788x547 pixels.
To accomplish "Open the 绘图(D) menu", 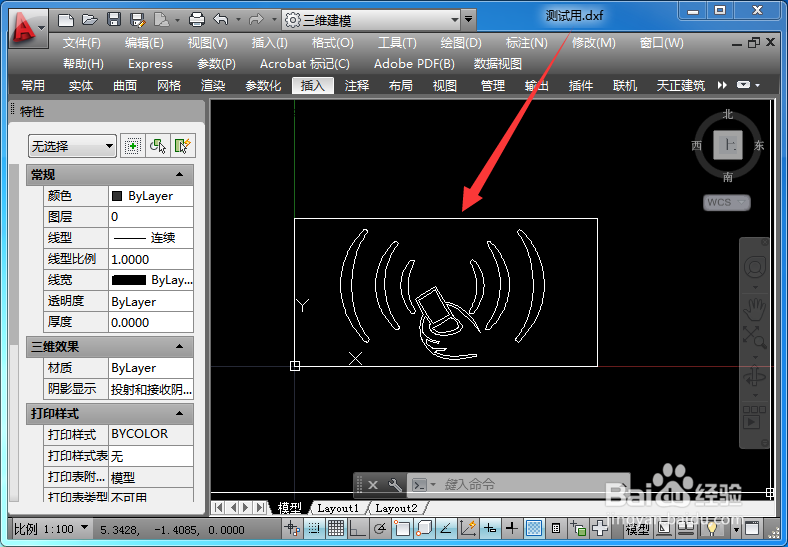I will pos(461,43).
